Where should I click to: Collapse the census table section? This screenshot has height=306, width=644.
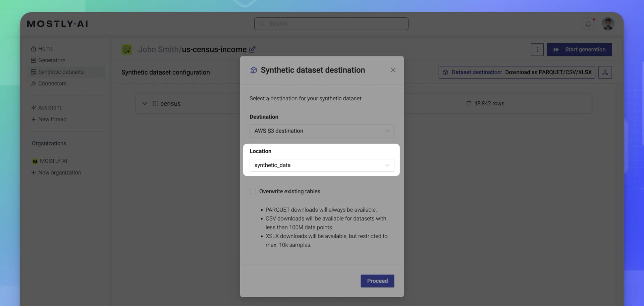coord(145,103)
